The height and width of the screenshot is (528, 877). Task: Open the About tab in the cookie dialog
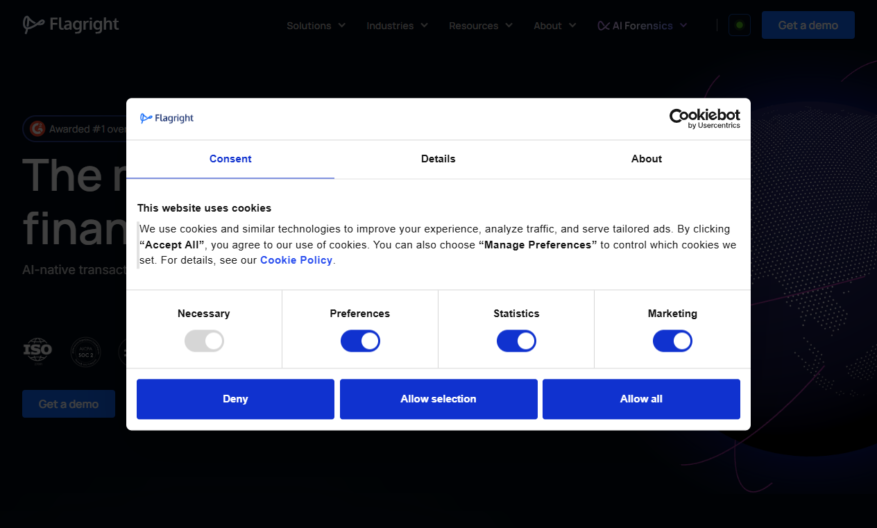click(647, 159)
